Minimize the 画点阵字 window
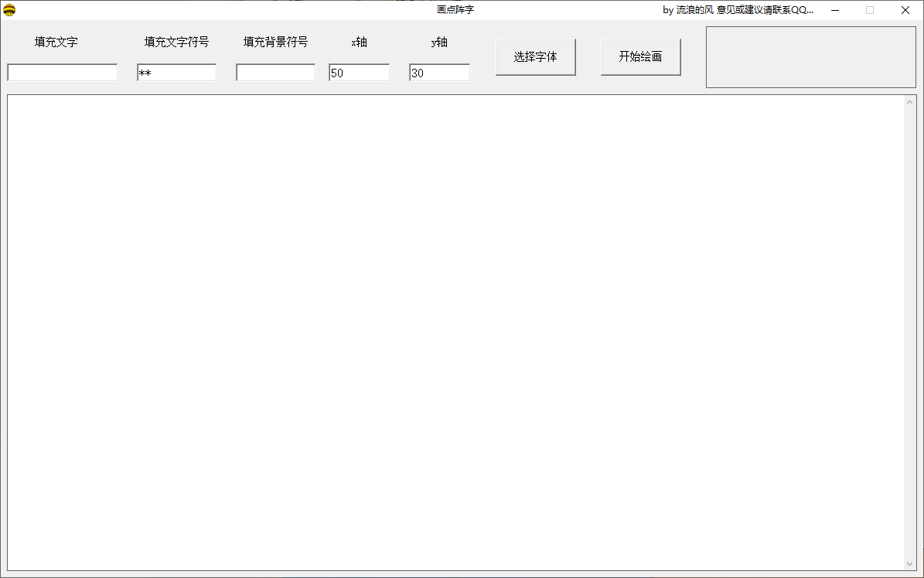The image size is (924, 578). tap(835, 10)
